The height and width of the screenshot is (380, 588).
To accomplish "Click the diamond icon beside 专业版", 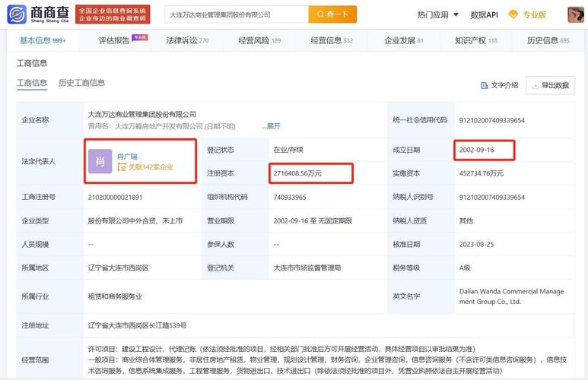I will click(513, 14).
